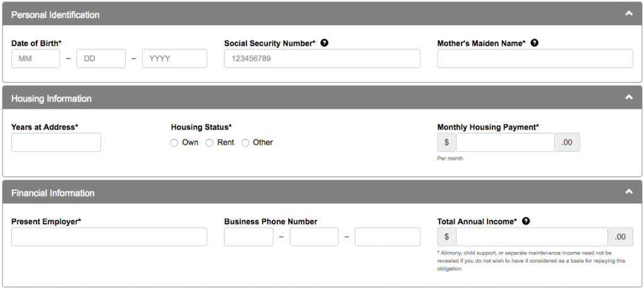Focus the Monthly Housing Payment amount field
The image size is (644, 289).
coord(505,142)
